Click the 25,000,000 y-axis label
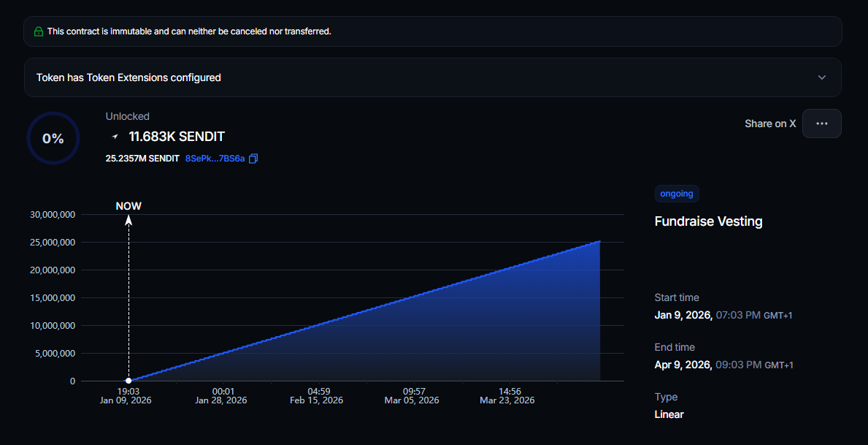This screenshot has width=868, height=445. (51, 243)
